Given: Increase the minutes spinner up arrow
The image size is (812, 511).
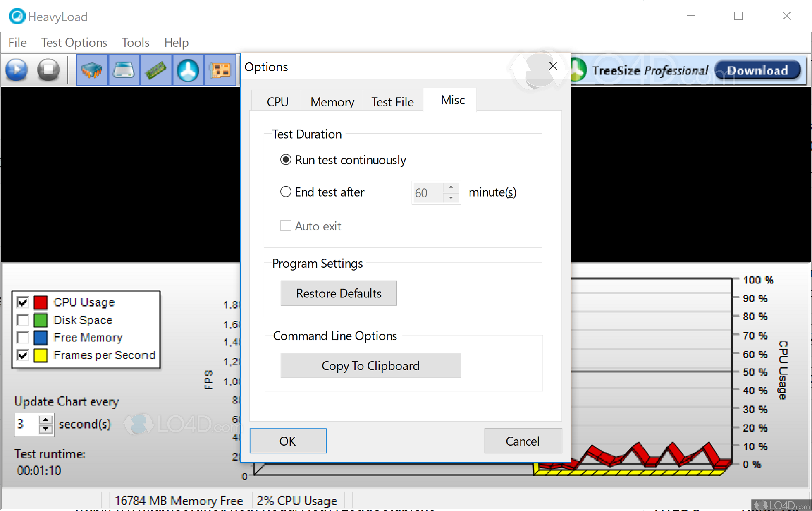Looking at the screenshot, I should coord(451,187).
